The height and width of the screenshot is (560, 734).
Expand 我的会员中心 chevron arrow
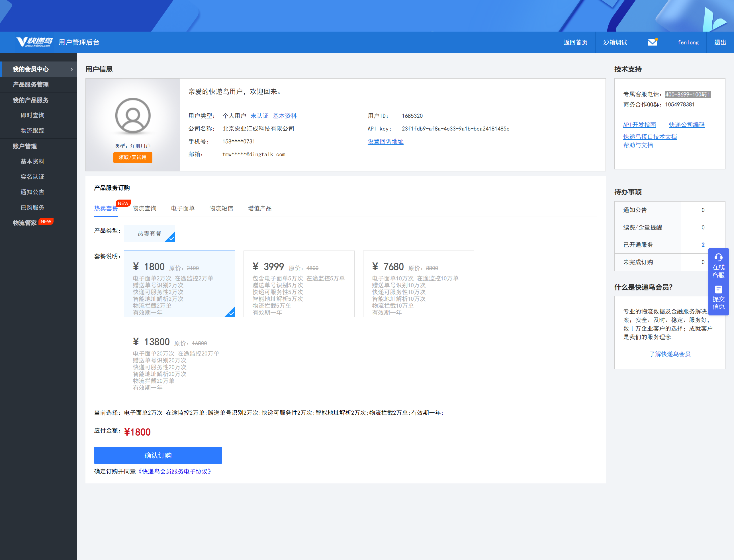(71, 69)
